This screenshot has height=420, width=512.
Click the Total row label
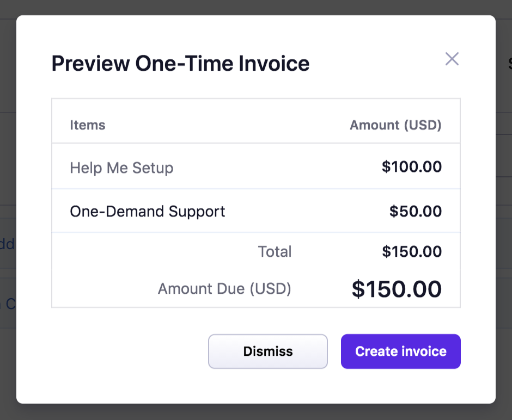[x=275, y=251]
